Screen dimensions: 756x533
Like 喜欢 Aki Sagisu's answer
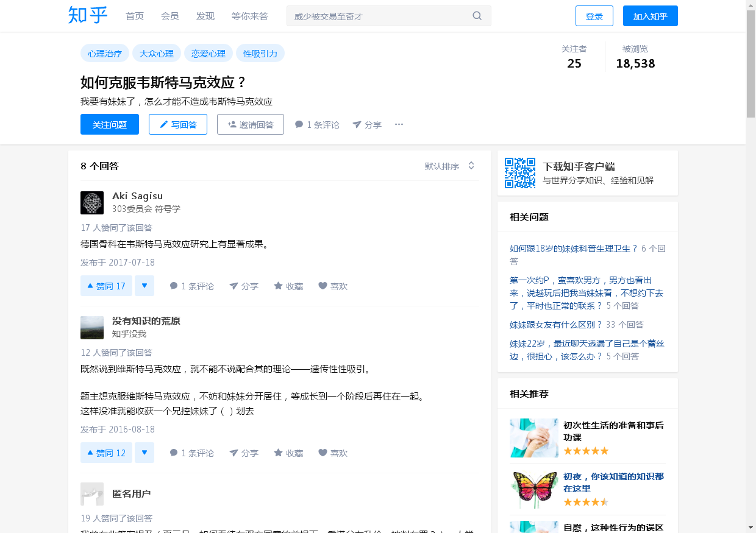pos(333,286)
